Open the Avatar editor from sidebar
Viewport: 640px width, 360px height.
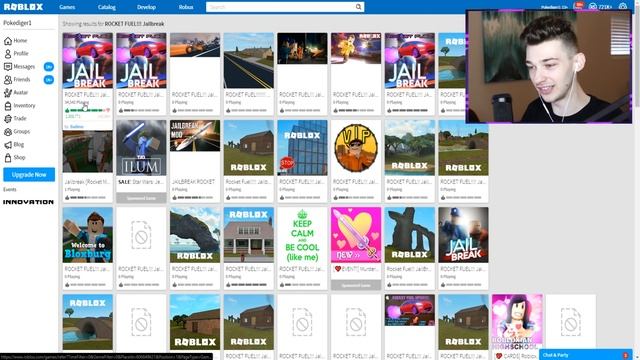coord(16,93)
